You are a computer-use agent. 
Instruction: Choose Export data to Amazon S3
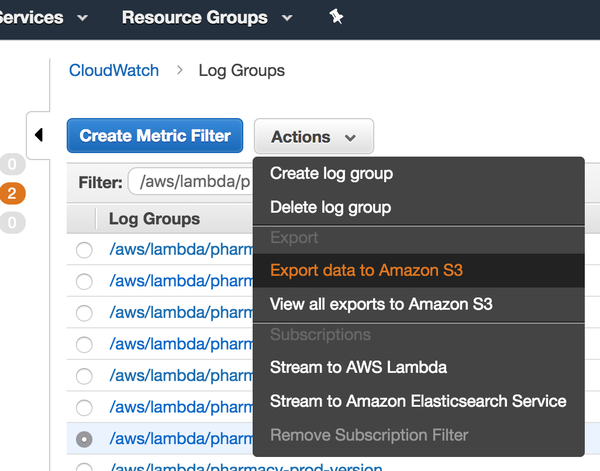coord(366,270)
